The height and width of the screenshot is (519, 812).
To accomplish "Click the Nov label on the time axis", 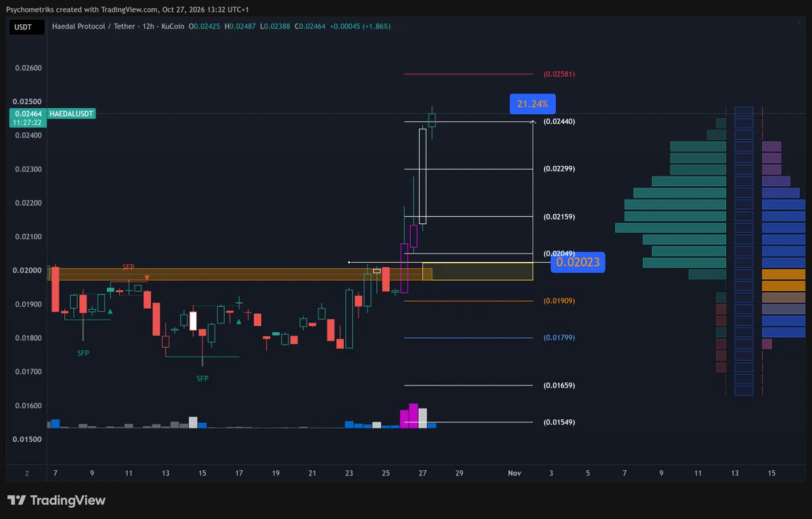I will tap(514, 474).
